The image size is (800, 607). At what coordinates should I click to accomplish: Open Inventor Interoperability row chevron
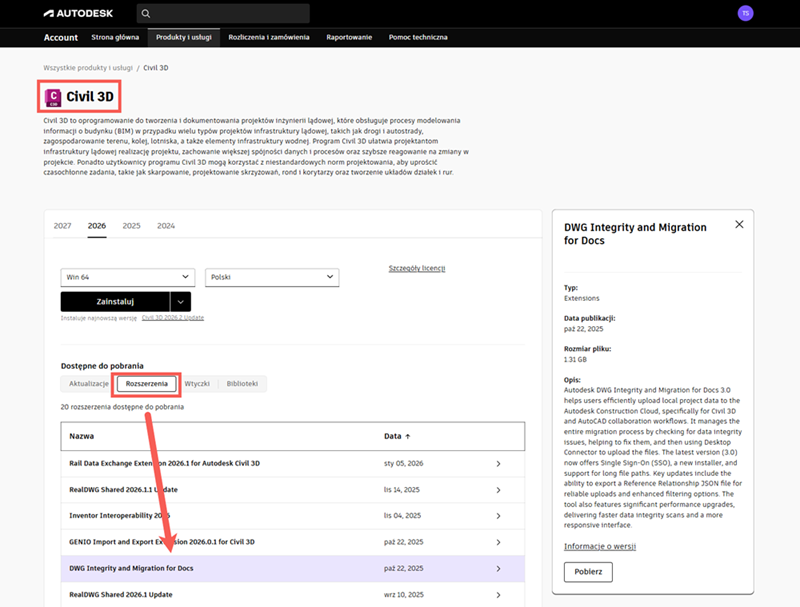click(498, 516)
